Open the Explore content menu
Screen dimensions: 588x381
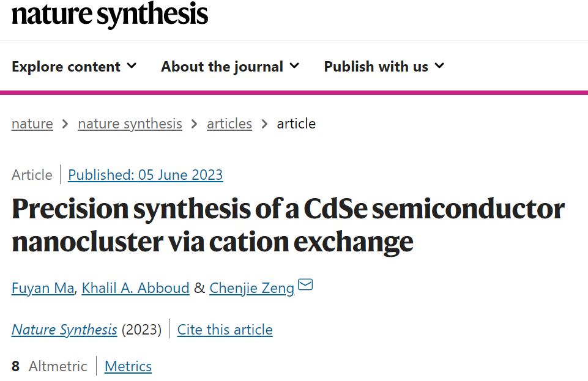click(x=74, y=67)
